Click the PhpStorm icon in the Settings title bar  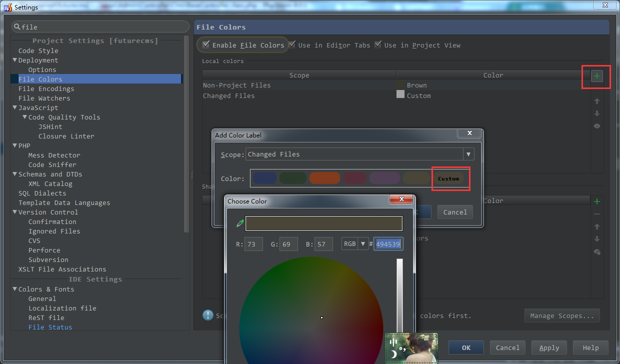pyautogui.click(x=7, y=7)
